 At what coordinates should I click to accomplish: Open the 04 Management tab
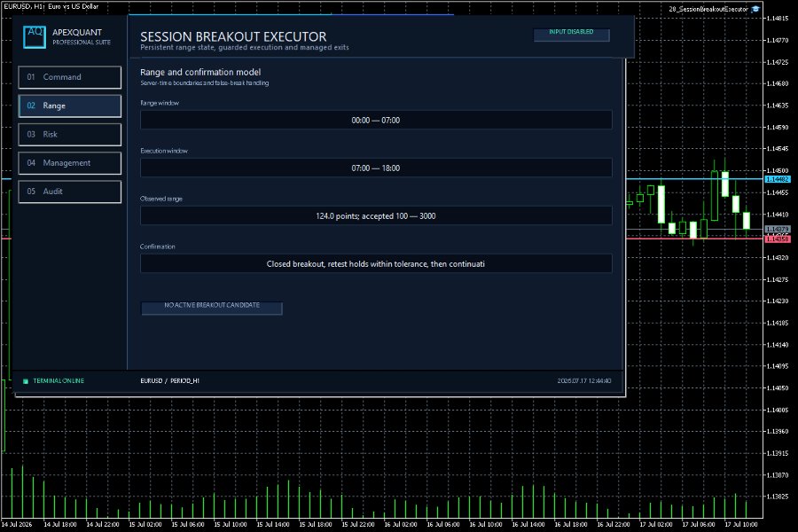70,163
